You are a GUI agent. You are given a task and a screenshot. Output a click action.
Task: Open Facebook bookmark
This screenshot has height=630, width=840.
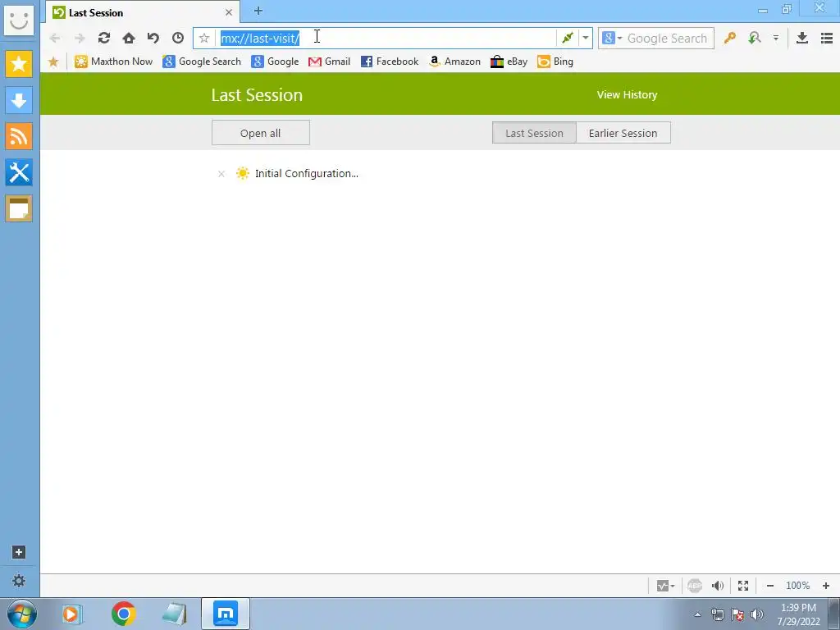coord(390,62)
